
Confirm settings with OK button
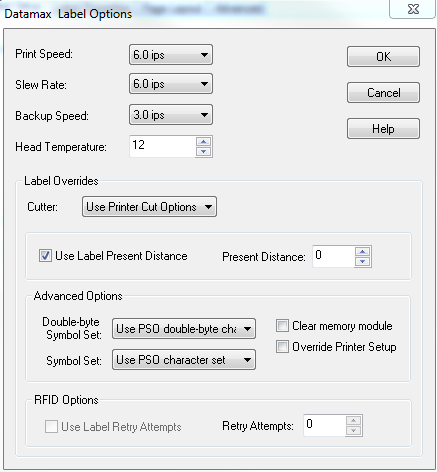[383, 57]
